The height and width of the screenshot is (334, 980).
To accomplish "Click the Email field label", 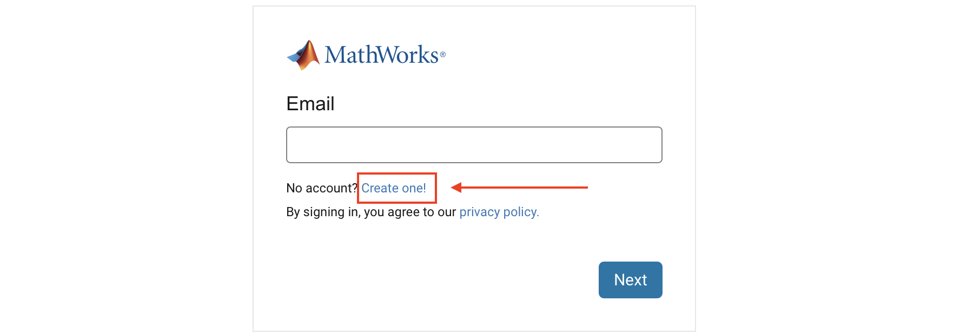I will click(310, 104).
